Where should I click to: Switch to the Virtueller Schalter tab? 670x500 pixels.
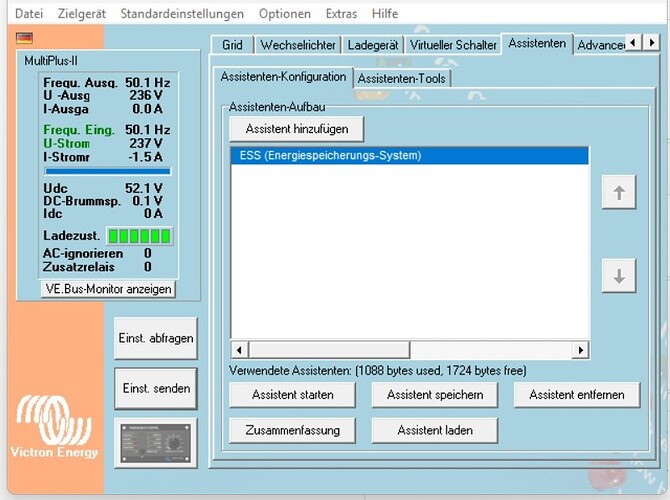click(453, 45)
